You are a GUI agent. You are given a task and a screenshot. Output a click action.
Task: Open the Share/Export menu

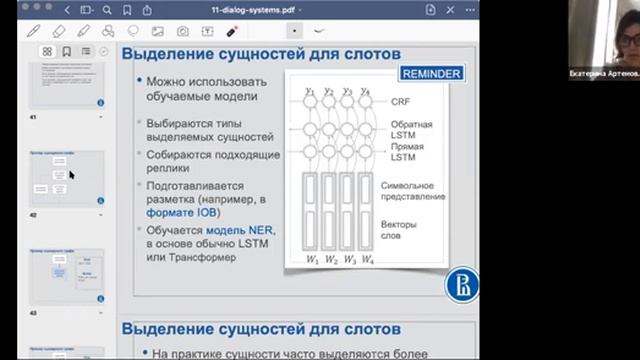147,10
